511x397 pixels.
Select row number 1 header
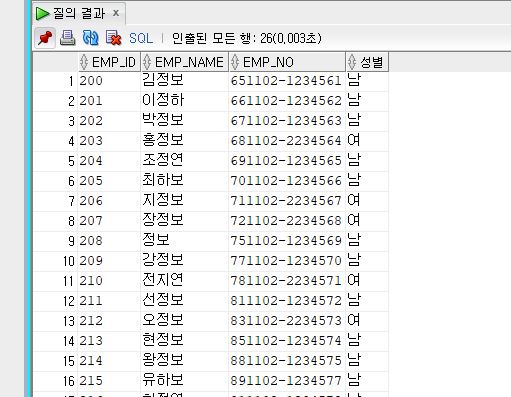pyautogui.click(x=55, y=81)
